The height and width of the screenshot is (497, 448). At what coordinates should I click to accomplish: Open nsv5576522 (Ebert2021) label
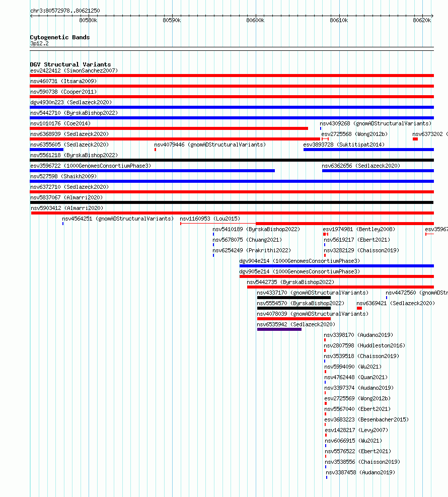[x=358, y=451]
